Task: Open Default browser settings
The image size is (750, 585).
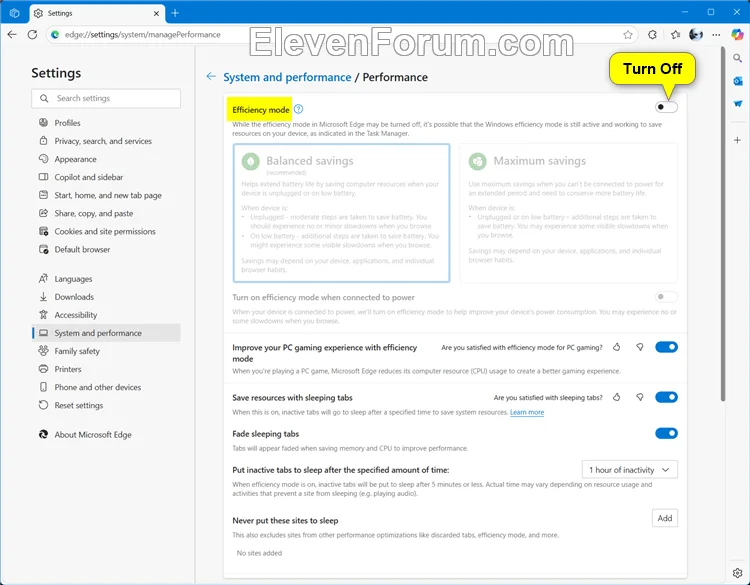Action: coord(106,250)
